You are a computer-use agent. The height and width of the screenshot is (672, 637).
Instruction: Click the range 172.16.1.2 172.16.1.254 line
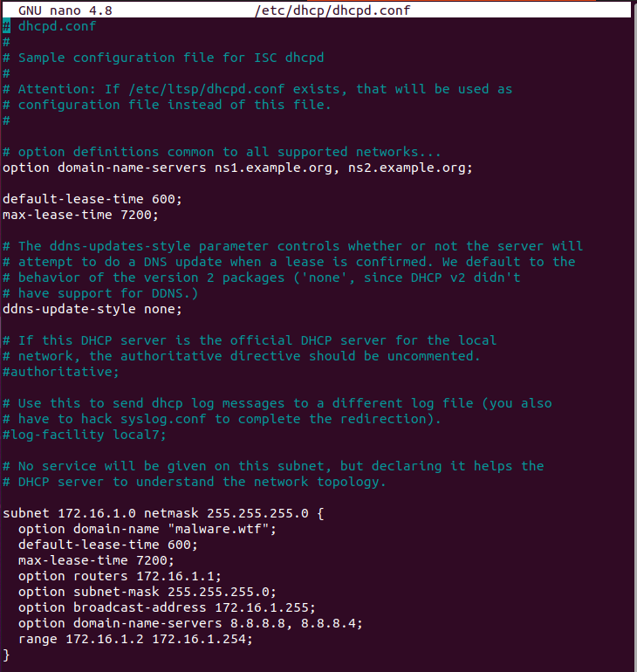point(136,639)
